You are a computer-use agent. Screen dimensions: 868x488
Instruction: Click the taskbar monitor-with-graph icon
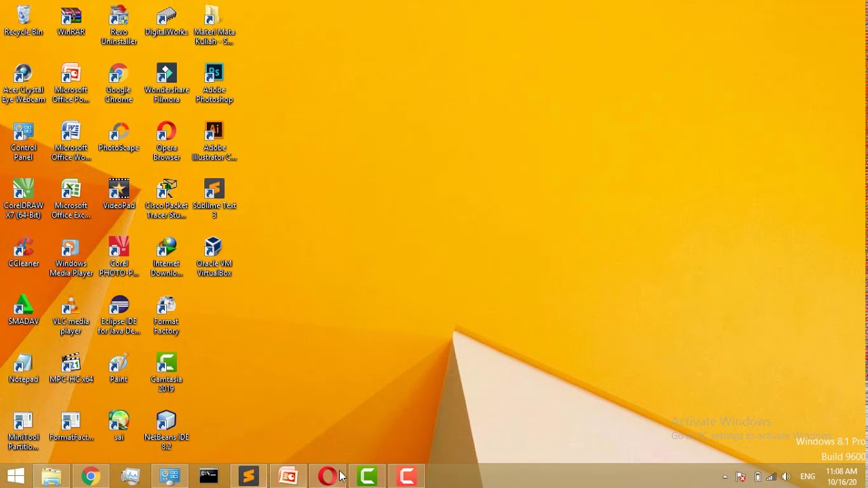[130, 476]
